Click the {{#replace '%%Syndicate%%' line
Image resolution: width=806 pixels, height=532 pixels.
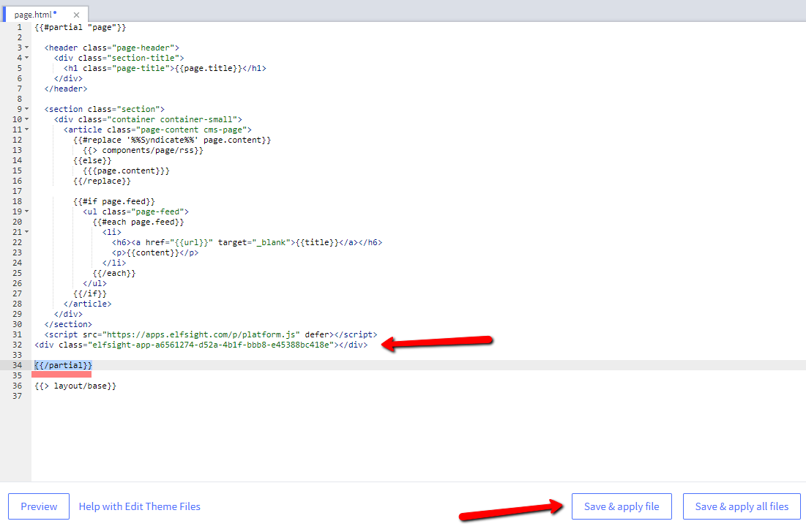(x=172, y=140)
